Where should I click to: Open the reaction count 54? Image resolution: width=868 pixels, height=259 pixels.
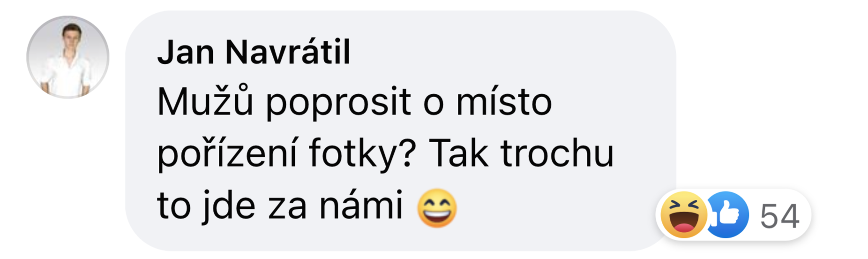[779, 216]
